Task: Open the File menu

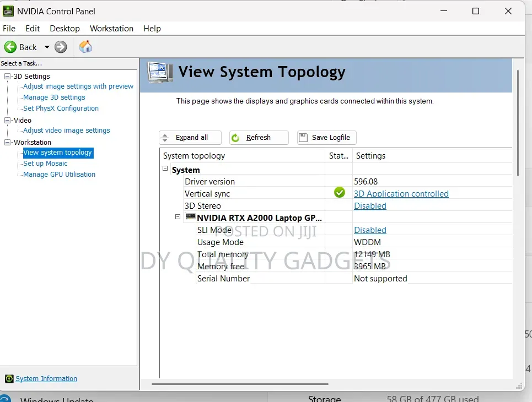Action: (x=9, y=29)
